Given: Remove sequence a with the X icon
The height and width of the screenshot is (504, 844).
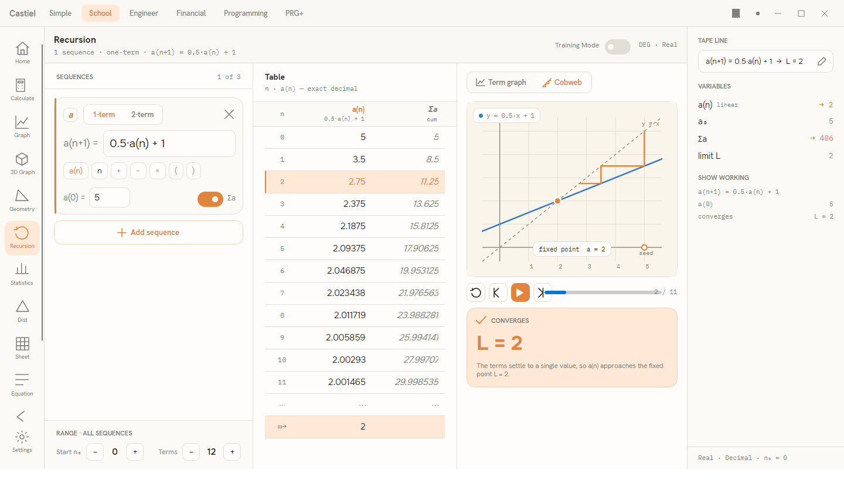Looking at the screenshot, I should pos(229,114).
